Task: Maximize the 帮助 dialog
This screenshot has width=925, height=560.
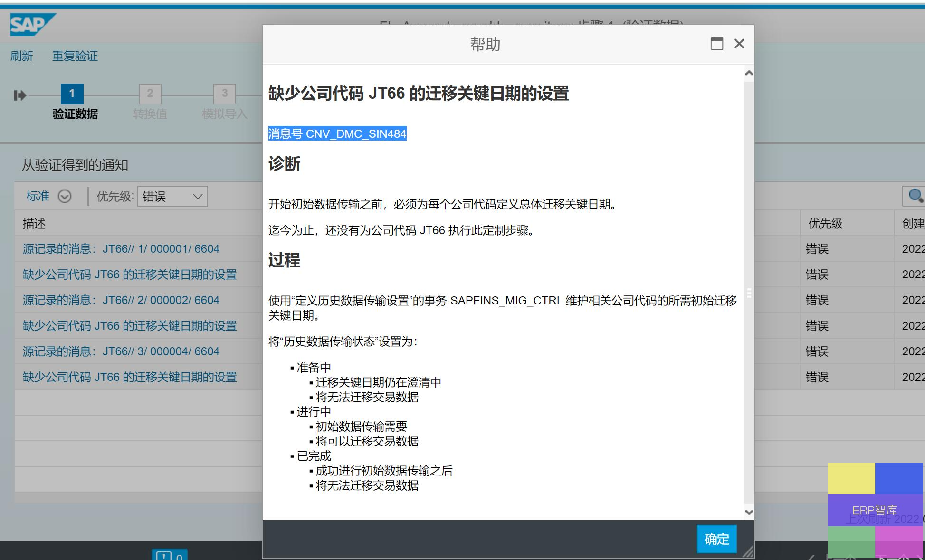Action: (717, 44)
